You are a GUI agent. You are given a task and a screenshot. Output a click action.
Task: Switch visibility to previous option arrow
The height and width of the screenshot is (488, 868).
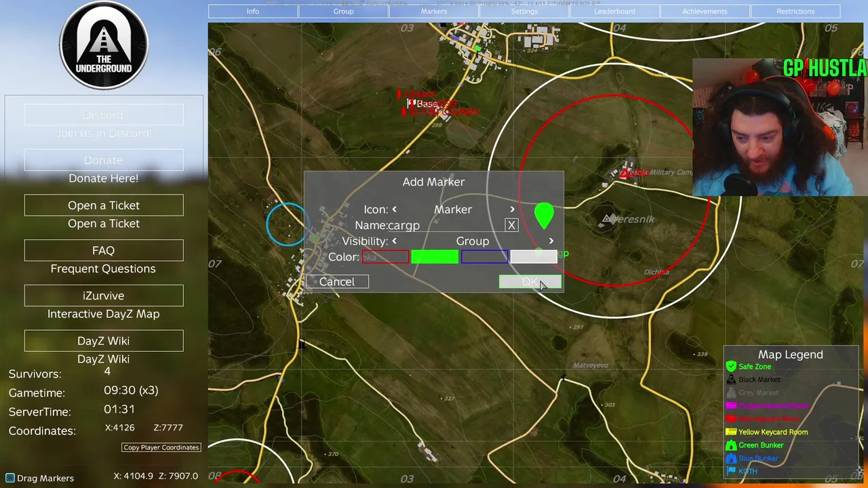pyautogui.click(x=394, y=241)
